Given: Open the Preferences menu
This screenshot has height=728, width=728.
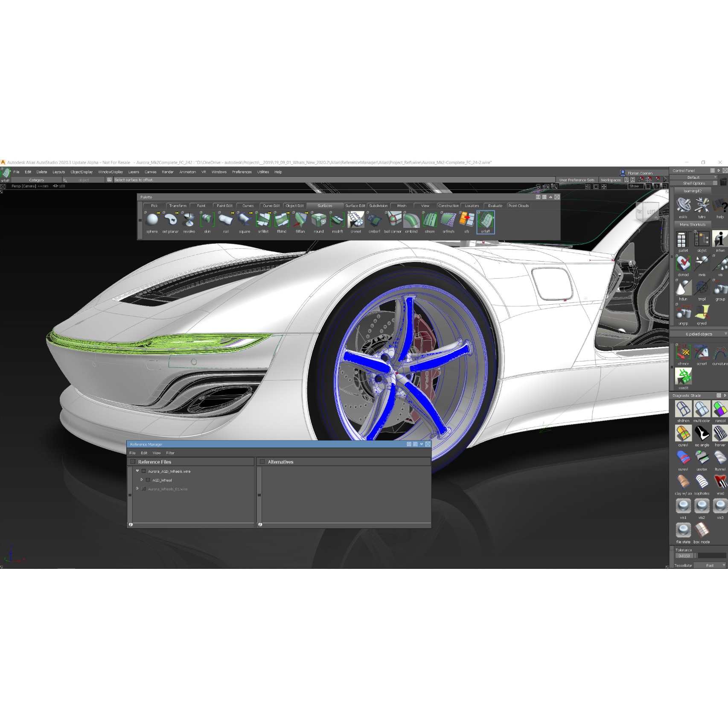Looking at the screenshot, I should [242, 172].
